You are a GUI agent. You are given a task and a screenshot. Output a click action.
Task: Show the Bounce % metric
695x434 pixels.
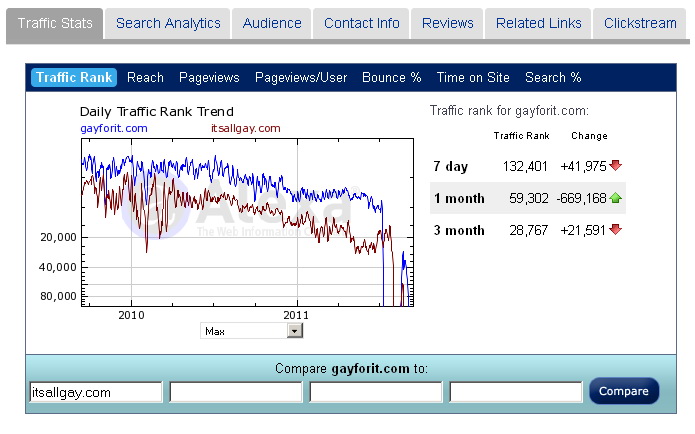pos(391,78)
